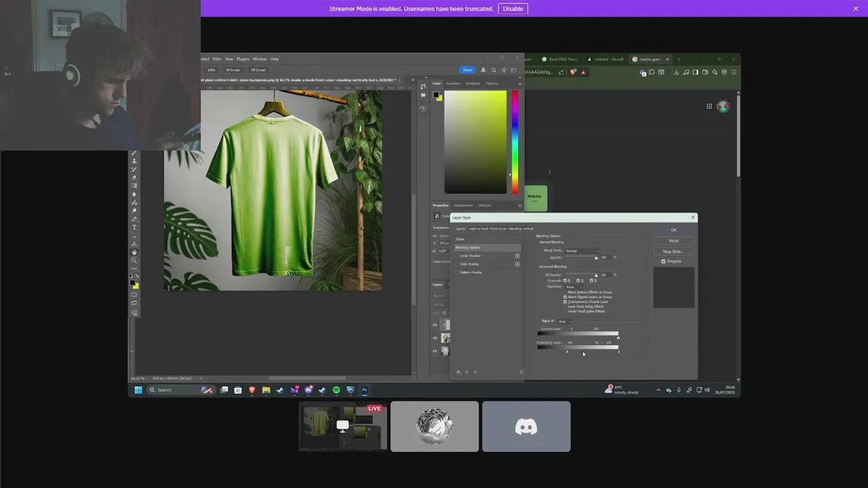Click Reset in Layer Style dialog

tap(673, 241)
